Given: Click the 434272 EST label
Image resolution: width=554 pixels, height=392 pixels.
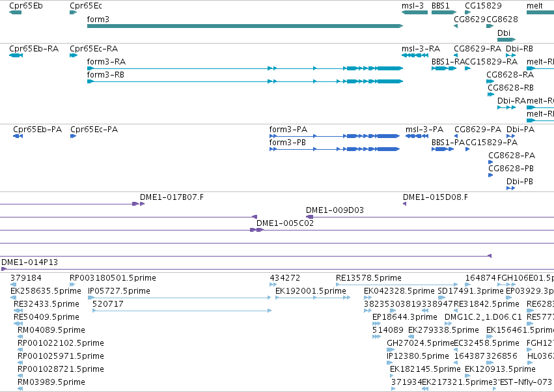Looking at the screenshot, I should [284, 278].
